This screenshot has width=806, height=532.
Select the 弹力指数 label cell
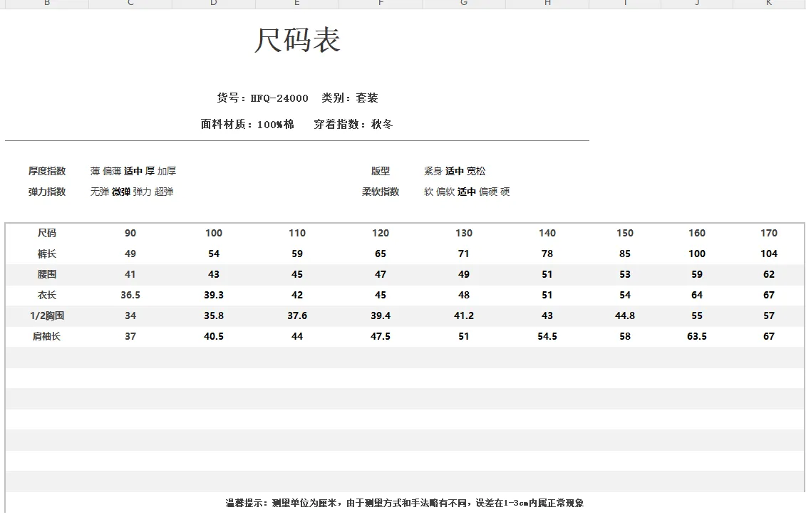pos(47,192)
